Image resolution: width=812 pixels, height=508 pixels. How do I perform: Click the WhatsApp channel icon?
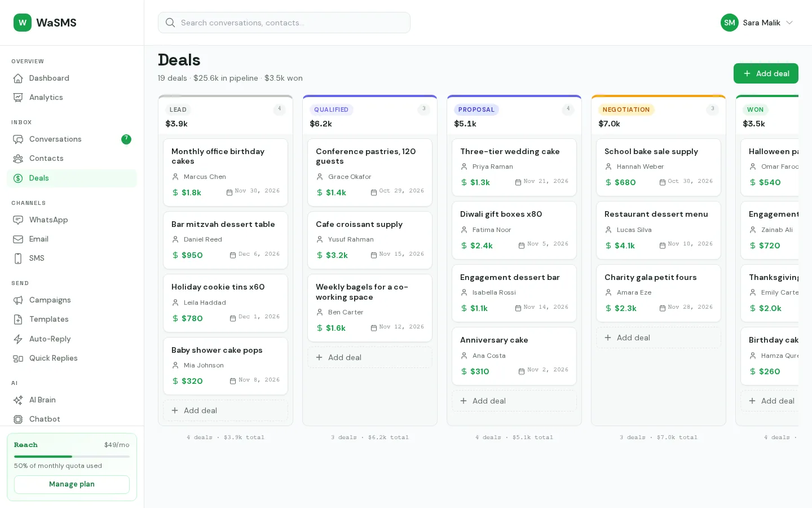tap(18, 220)
